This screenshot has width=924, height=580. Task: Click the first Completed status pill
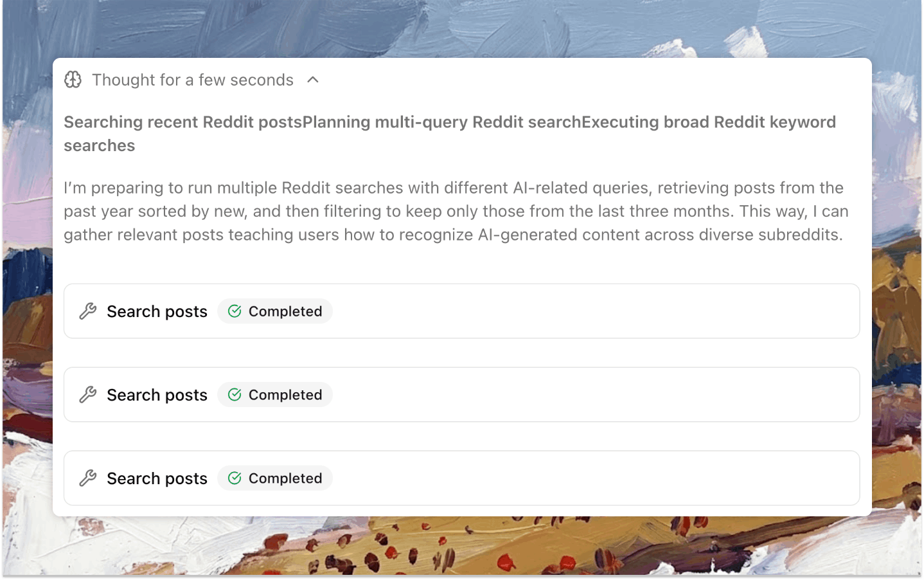point(275,311)
